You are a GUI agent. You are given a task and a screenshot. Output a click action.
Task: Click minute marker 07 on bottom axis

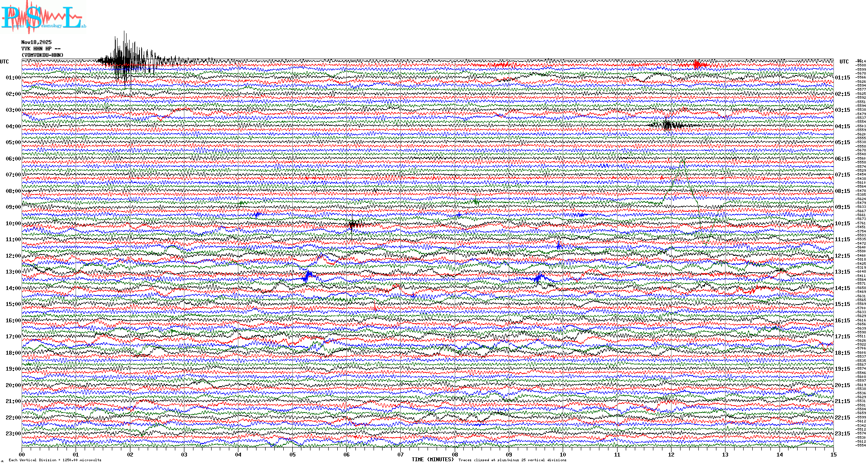tap(401, 454)
